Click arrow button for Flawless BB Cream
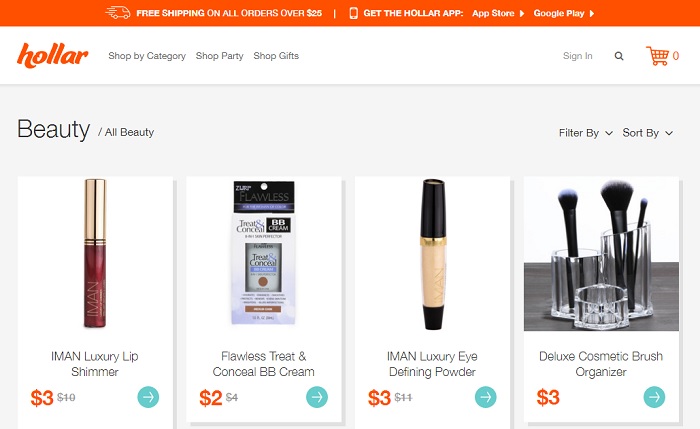The image size is (700, 429). click(317, 397)
